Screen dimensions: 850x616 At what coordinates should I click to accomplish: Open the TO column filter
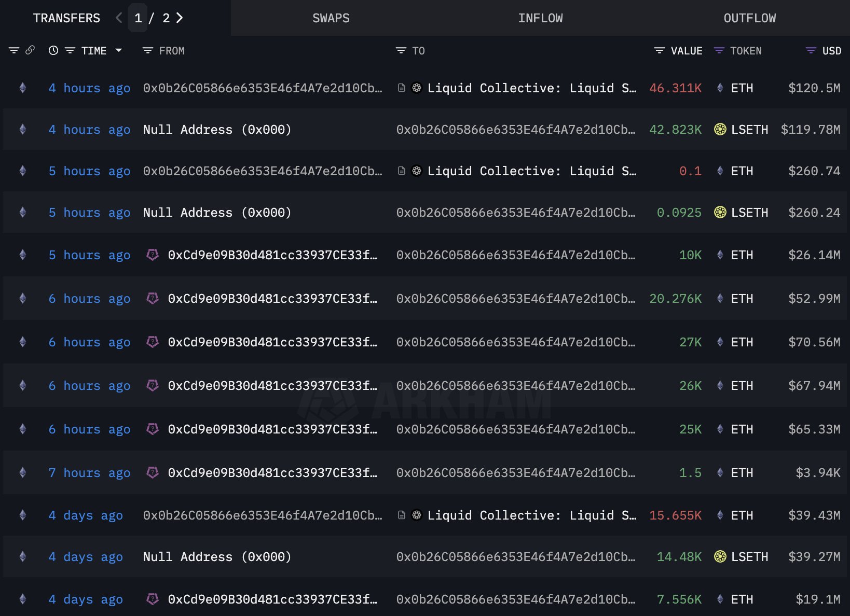pos(401,51)
